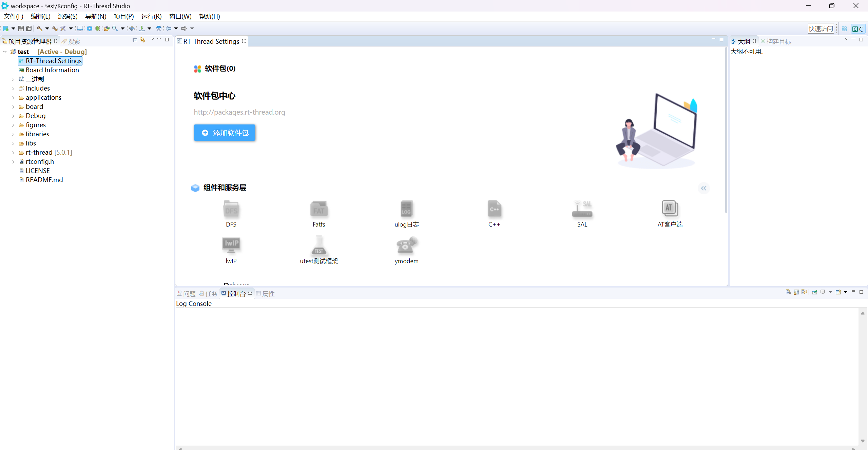Screen dimensions: 868x450
Task: Expand the Includes tree node
Action: point(13,88)
